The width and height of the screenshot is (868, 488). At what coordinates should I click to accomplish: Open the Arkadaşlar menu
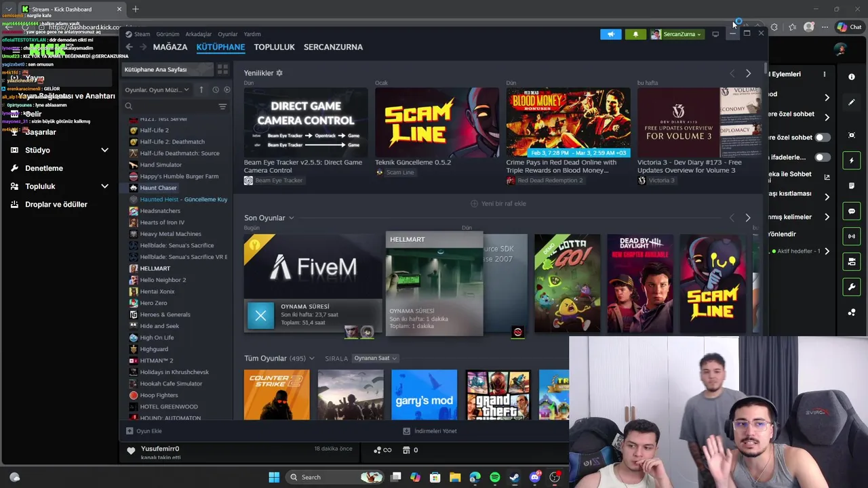pyautogui.click(x=199, y=34)
